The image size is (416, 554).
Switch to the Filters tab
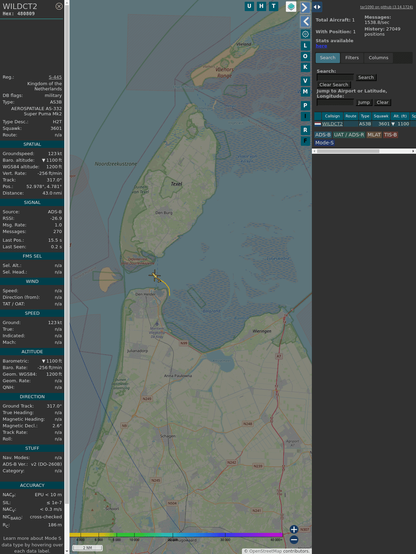coord(352,58)
